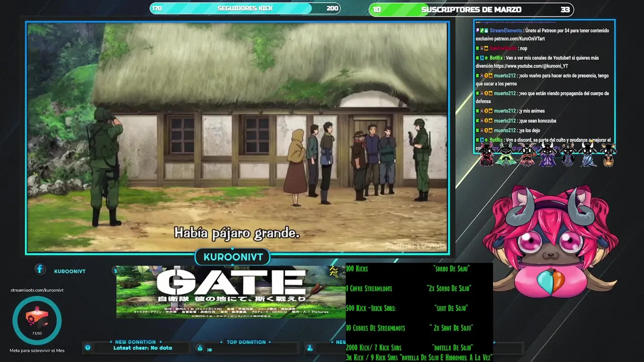
Task: Select the red-pink dress chibi character
Action: tap(487, 155)
